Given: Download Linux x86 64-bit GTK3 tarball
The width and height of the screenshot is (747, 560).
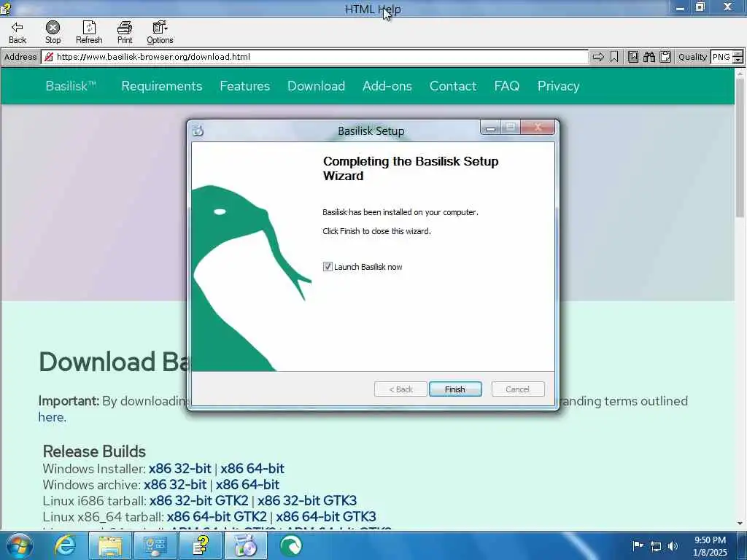Looking at the screenshot, I should (326, 517).
